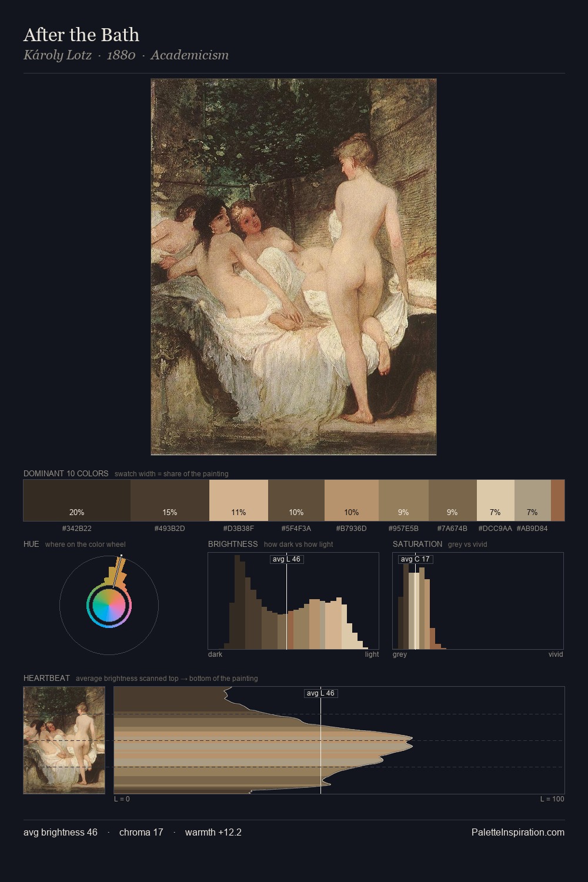This screenshot has height=882, width=588.
Task: Click 'warmth +12.2' in the footer
Action: click(213, 832)
